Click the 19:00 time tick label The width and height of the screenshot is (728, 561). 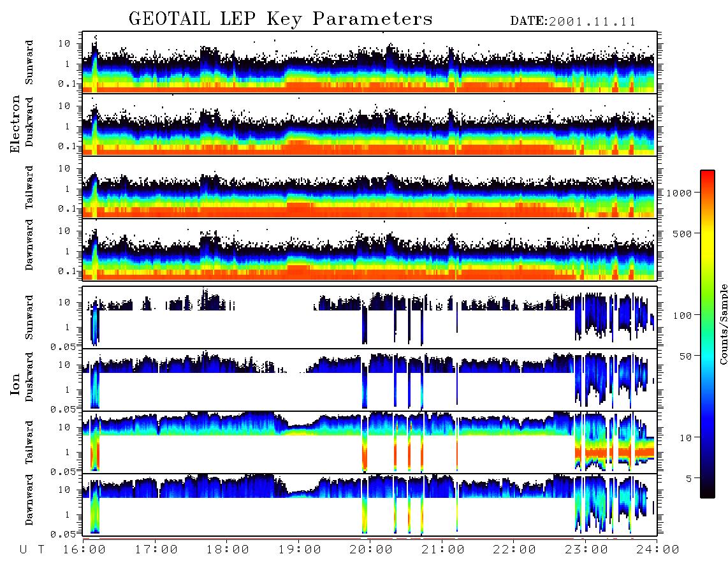[300, 550]
